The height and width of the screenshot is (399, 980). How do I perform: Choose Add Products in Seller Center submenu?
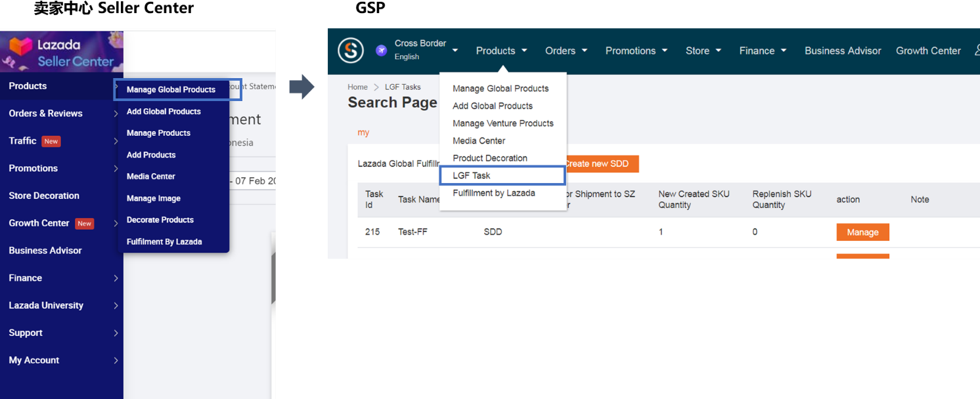coord(151,155)
